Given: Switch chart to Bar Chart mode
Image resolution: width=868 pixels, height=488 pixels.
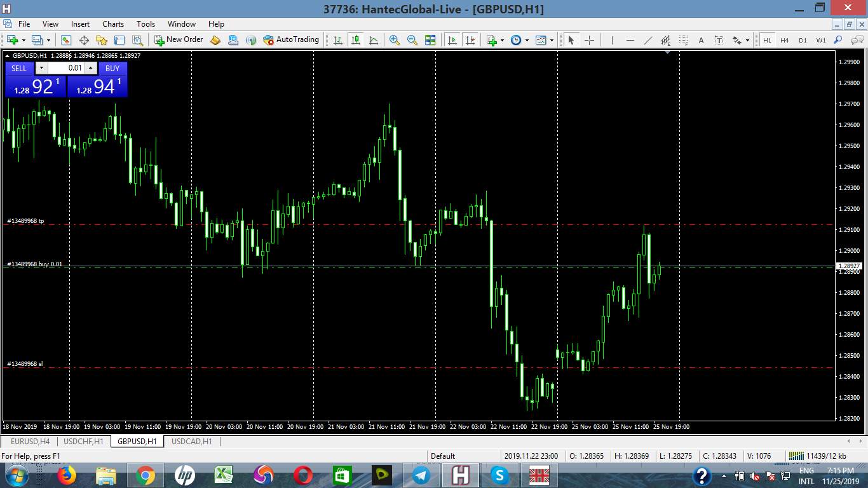Looking at the screenshot, I should click(x=338, y=40).
